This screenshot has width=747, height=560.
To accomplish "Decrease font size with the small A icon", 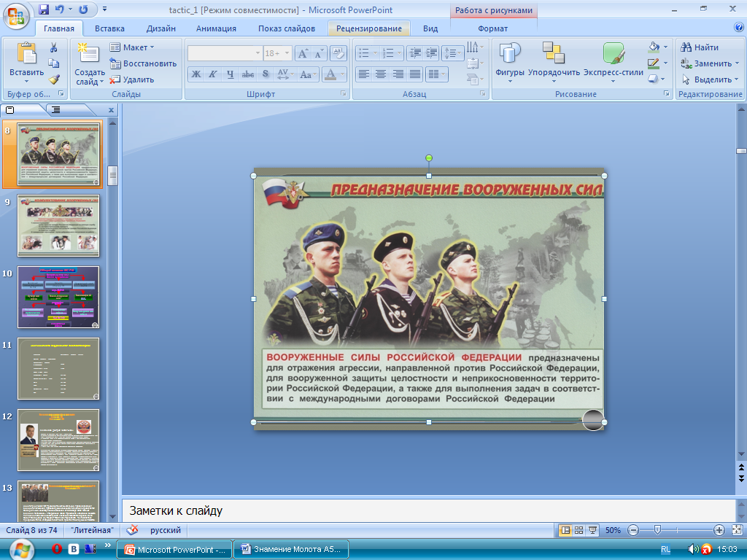I will point(318,53).
